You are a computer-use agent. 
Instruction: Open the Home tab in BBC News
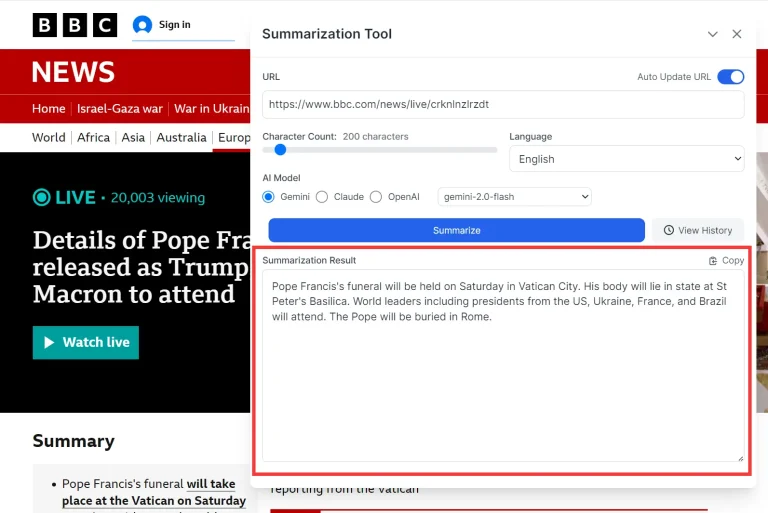[48, 108]
